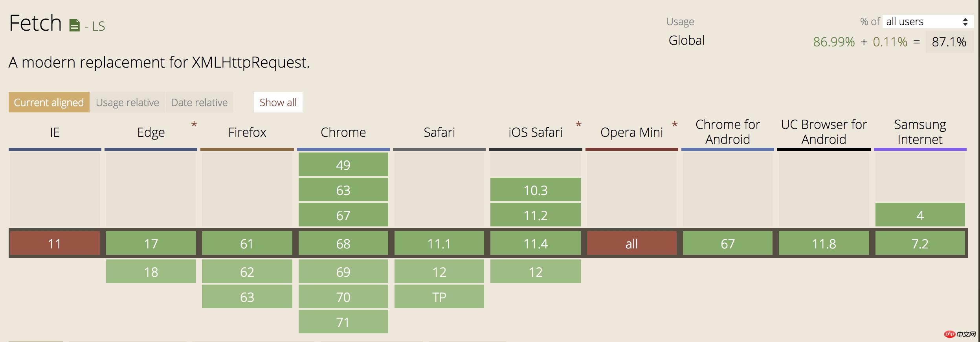
Task: Switch to Current aligned view
Action: pyautogui.click(x=49, y=103)
